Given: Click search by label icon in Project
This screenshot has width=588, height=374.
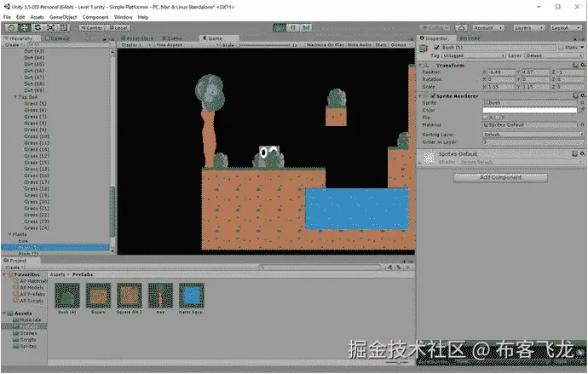Looking at the screenshot, I should pos(399,268).
